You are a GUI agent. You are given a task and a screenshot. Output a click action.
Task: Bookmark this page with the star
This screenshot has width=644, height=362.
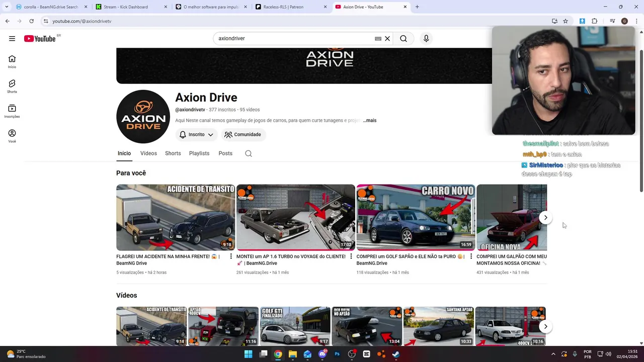point(566,21)
